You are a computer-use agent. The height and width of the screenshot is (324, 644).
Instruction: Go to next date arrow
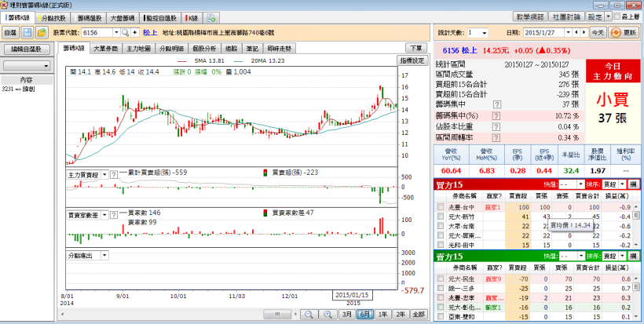coord(584,32)
